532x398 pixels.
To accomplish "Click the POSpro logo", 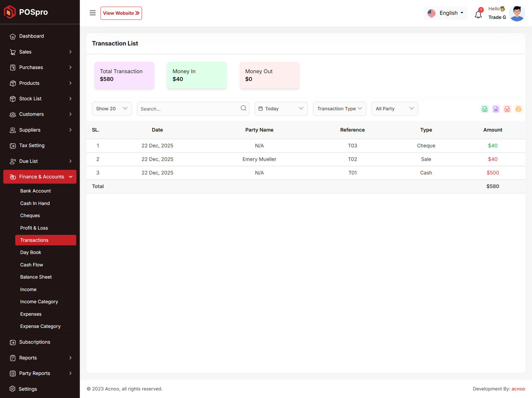I will point(26,12).
